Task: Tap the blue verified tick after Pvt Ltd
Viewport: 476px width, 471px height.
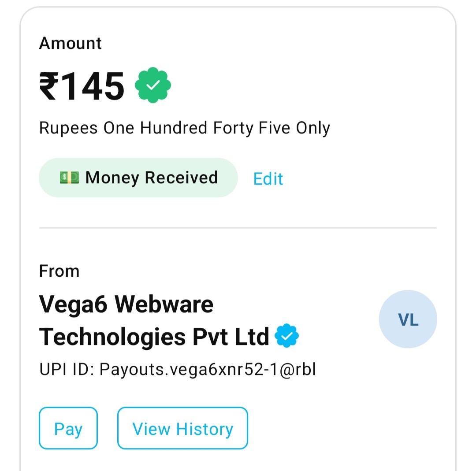Action: coord(286,336)
